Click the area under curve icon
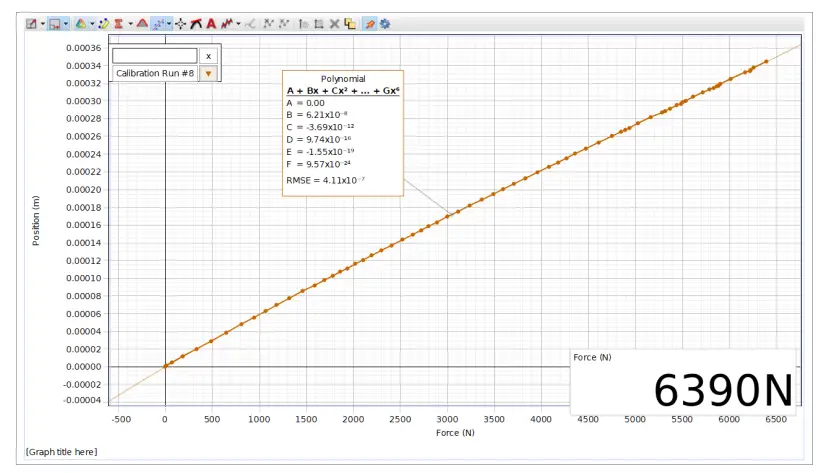This screenshot has width=818, height=473. (x=142, y=23)
